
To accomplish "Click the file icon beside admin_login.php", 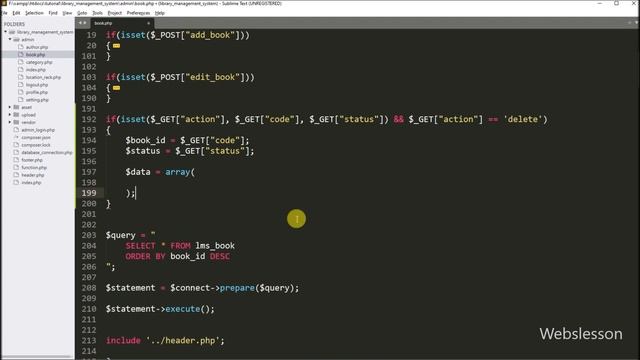I will pyautogui.click(x=16, y=130).
